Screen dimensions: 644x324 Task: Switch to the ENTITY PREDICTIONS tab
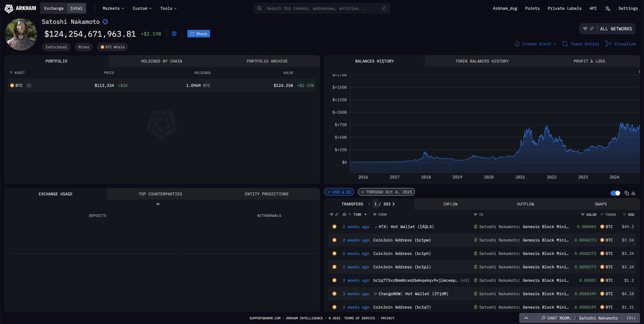pyautogui.click(x=267, y=194)
